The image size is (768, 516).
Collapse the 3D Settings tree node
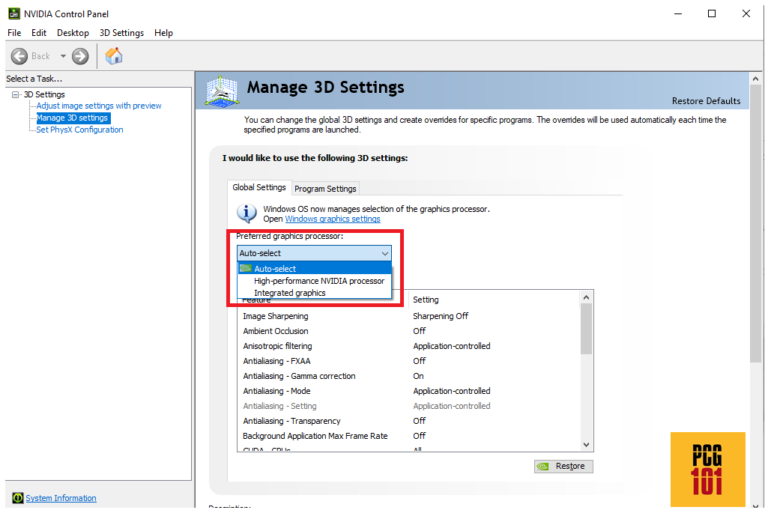16,95
